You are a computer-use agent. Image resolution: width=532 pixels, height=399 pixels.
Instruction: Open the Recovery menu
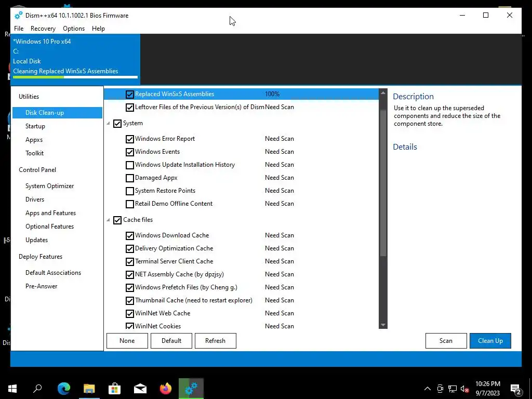[43, 29]
